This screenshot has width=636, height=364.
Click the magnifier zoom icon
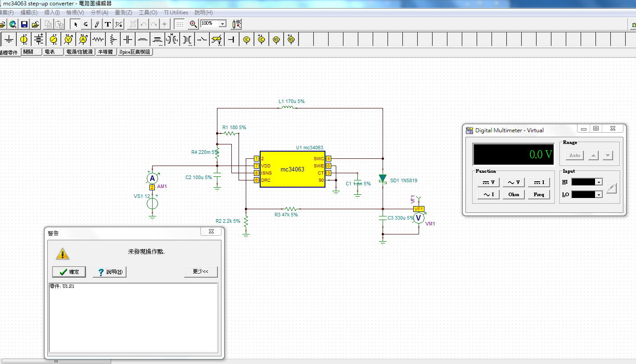point(193,24)
